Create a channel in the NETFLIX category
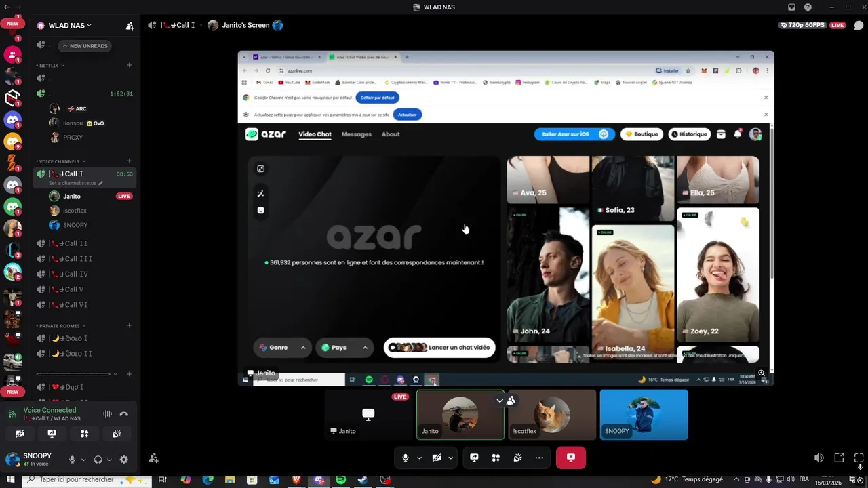 coord(129,66)
